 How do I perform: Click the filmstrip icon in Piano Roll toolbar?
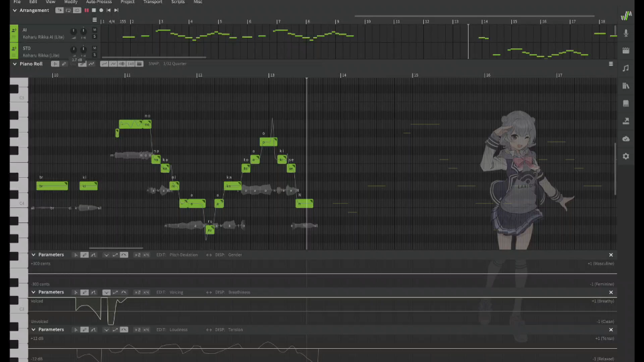[139, 63]
